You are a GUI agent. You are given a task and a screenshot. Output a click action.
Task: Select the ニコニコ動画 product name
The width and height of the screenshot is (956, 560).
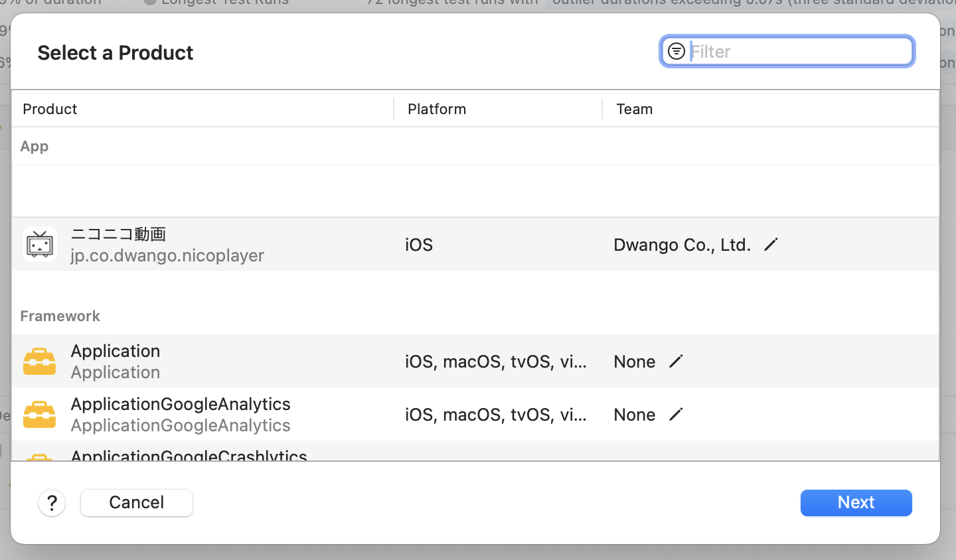point(118,234)
